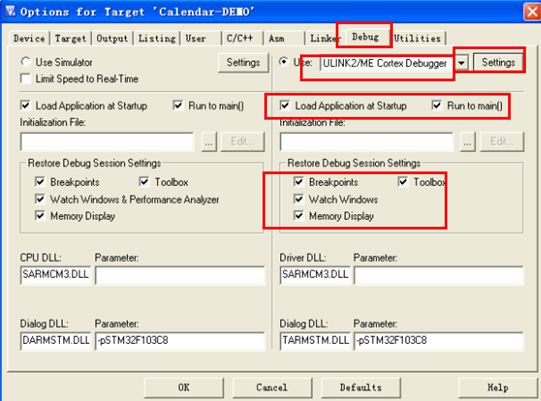Screen dimensions: 541x401
Task: Expand the debugger driver dropdown arrow
Action: click(461, 63)
